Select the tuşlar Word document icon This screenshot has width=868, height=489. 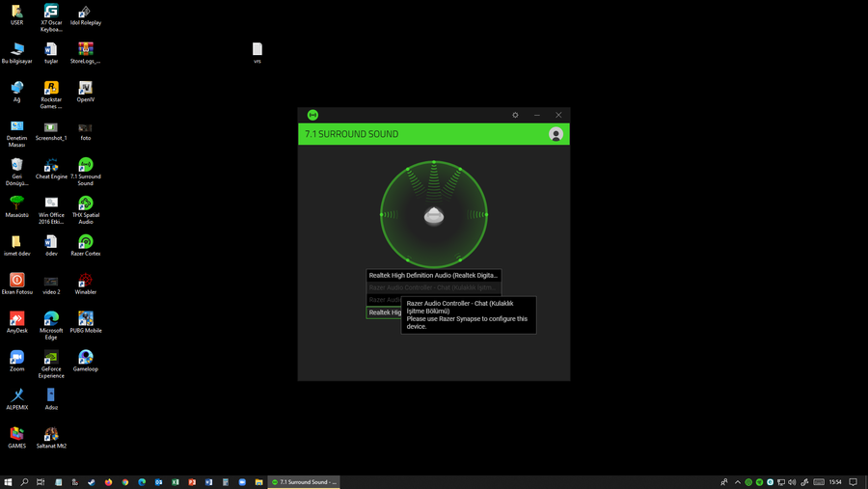click(x=51, y=54)
